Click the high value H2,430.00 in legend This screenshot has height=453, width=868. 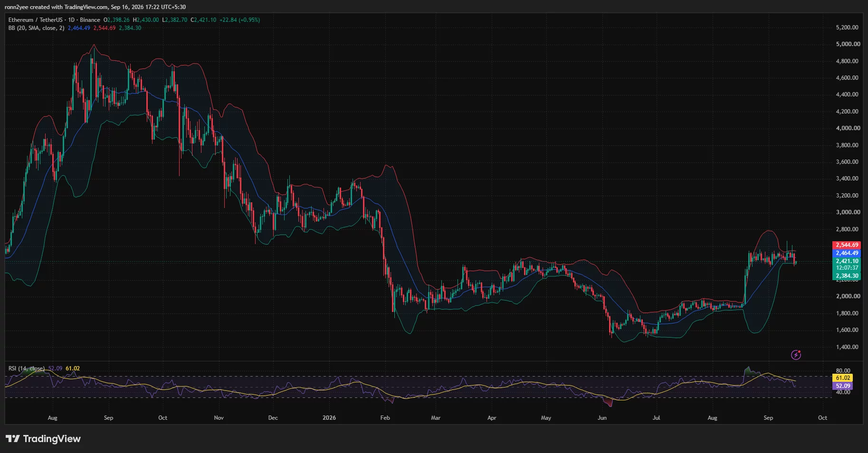pos(146,20)
